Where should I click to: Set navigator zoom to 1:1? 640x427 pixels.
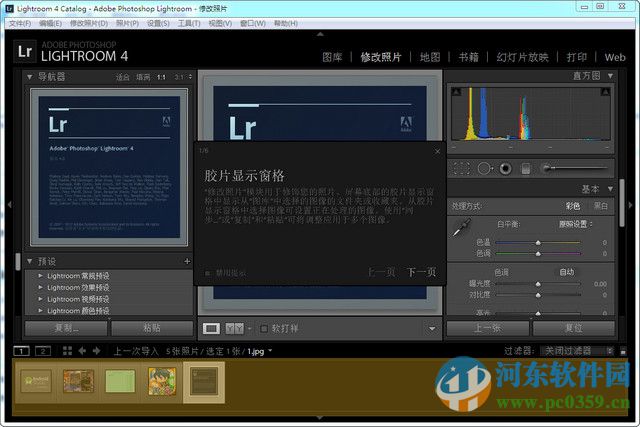coord(162,77)
